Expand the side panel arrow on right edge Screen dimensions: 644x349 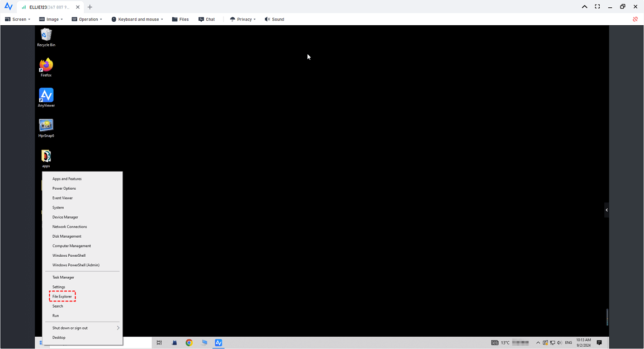606,210
